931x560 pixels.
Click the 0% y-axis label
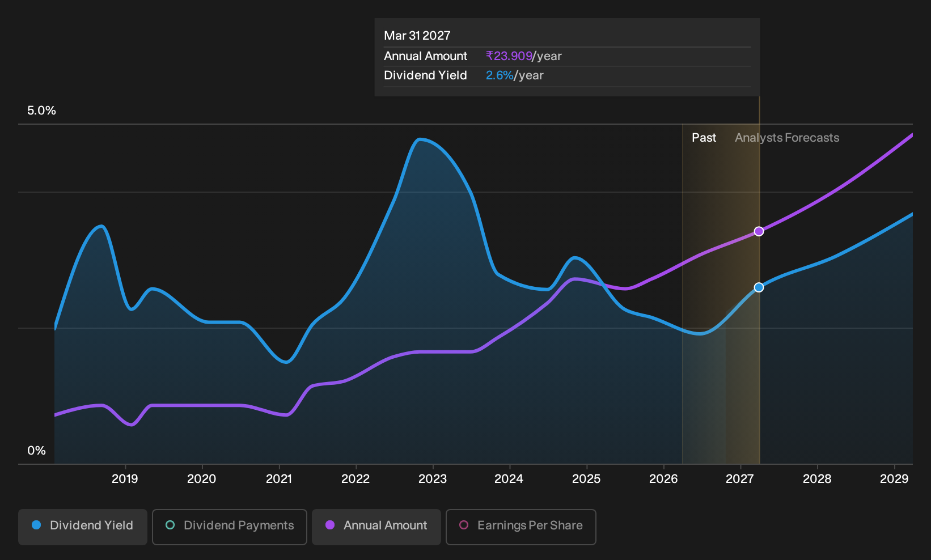coord(36,451)
